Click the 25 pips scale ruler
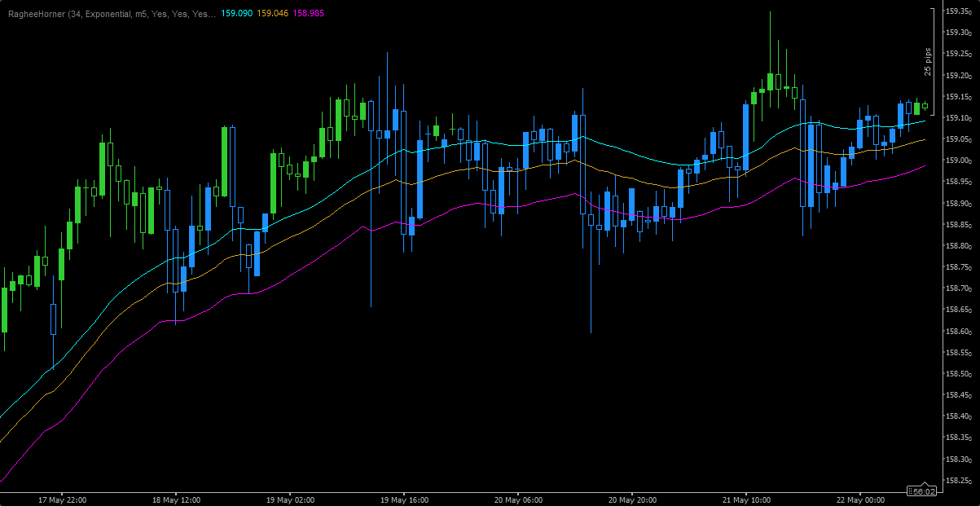980x506 pixels. [x=928, y=62]
